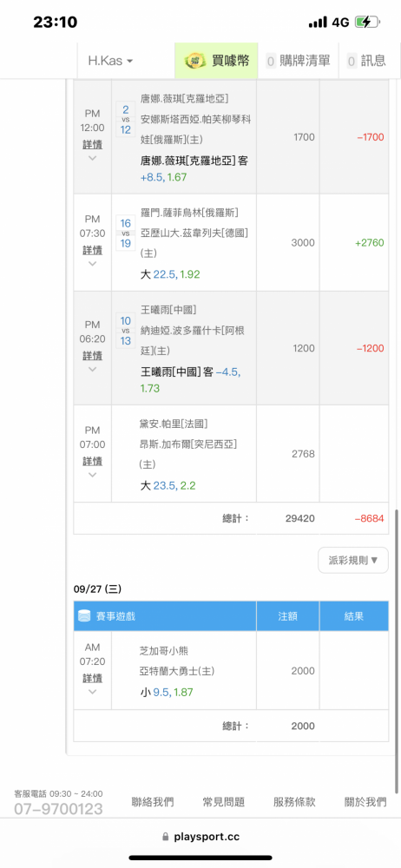Image resolution: width=401 pixels, height=868 pixels.
Task: Open the 10 vs 13 score box
Action: [x=126, y=331]
